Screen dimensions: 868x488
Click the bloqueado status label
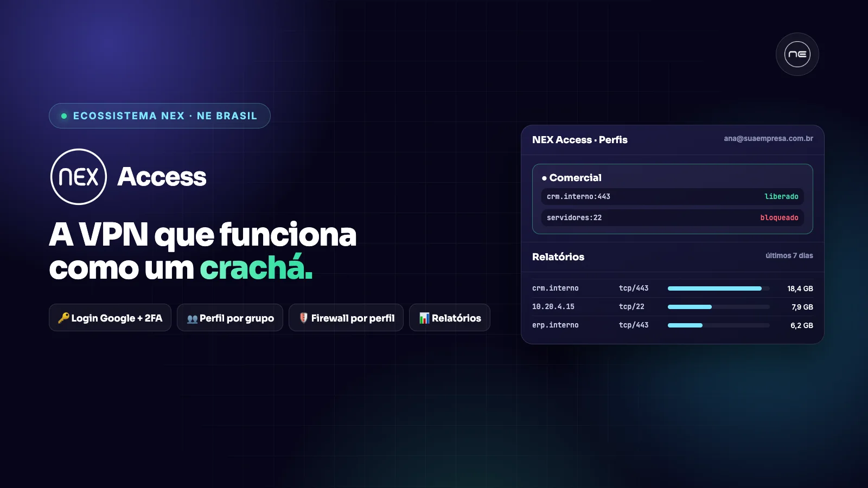779,217
